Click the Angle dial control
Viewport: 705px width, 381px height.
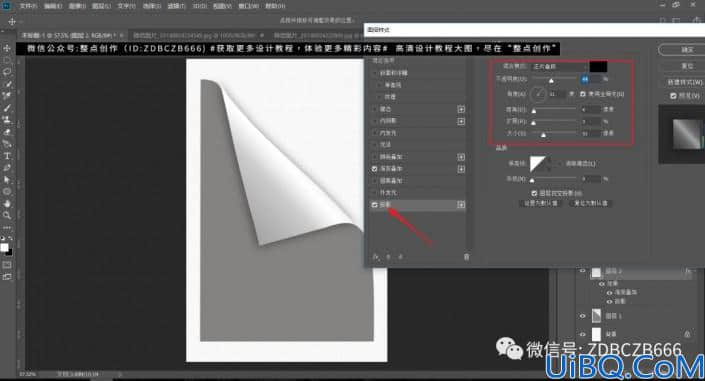pos(538,94)
